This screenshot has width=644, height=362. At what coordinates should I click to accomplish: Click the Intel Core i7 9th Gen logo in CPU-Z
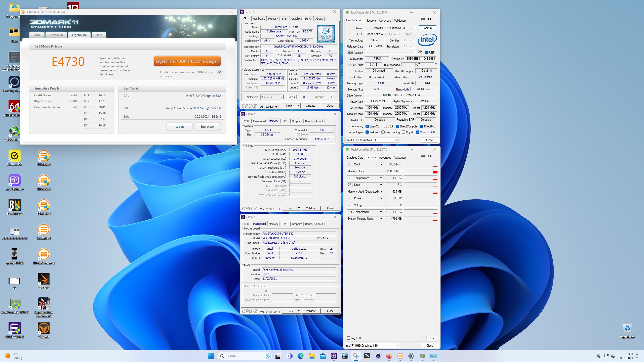coord(326,34)
